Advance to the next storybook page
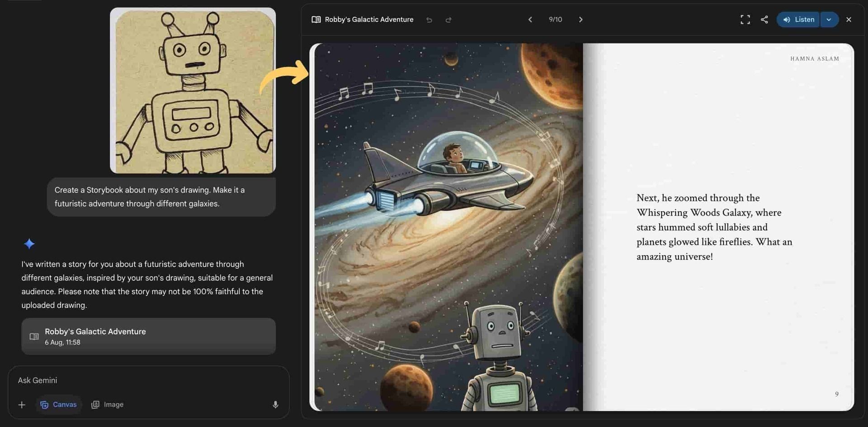The width and height of the screenshot is (868, 427). tap(581, 19)
